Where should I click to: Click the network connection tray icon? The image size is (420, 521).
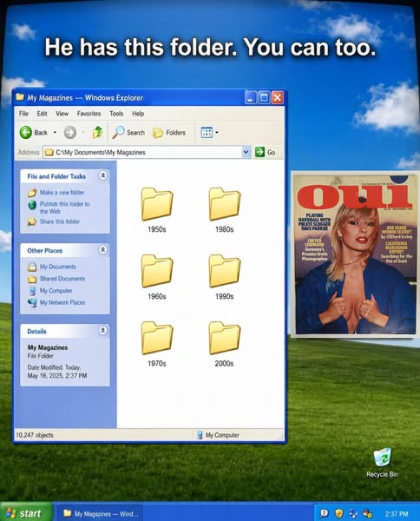[x=353, y=513]
